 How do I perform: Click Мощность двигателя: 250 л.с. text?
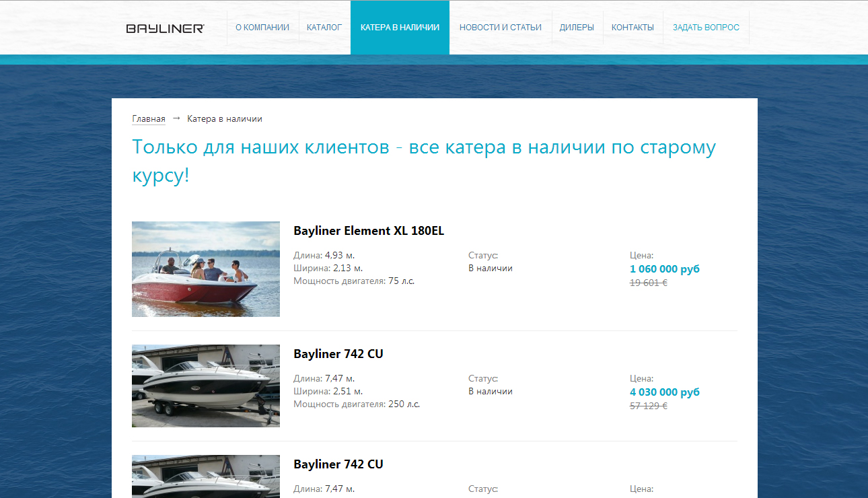coord(357,404)
